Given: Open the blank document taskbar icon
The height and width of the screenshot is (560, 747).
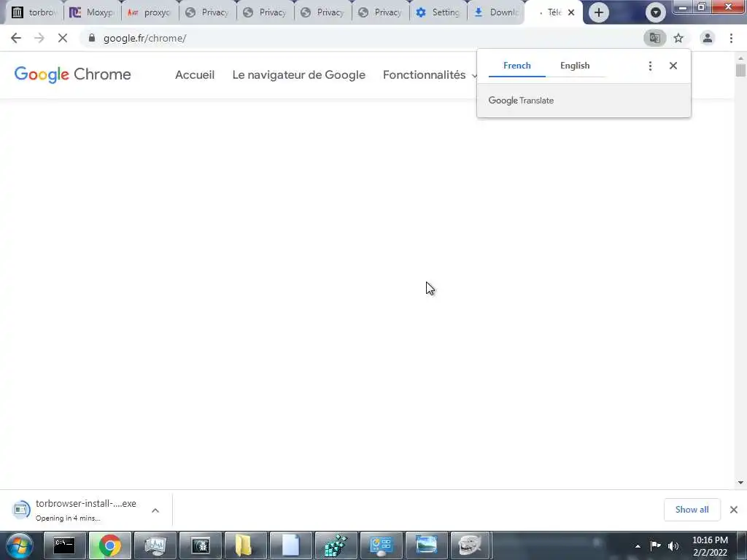Looking at the screenshot, I should (x=290, y=545).
